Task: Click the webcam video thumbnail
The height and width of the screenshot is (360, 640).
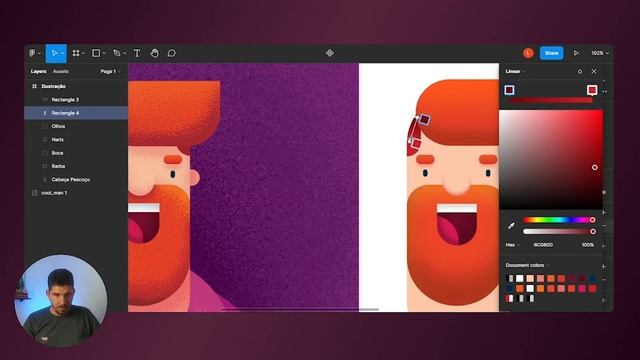Action: coord(61,301)
